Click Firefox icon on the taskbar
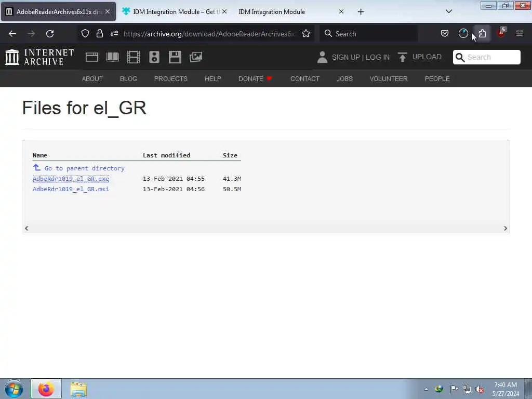This screenshot has height=399, width=532. (x=46, y=389)
